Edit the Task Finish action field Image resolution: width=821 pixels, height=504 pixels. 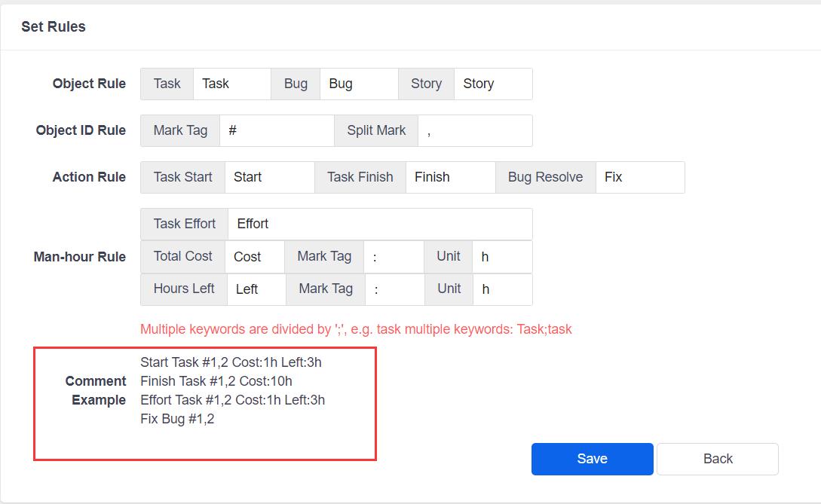(450, 177)
